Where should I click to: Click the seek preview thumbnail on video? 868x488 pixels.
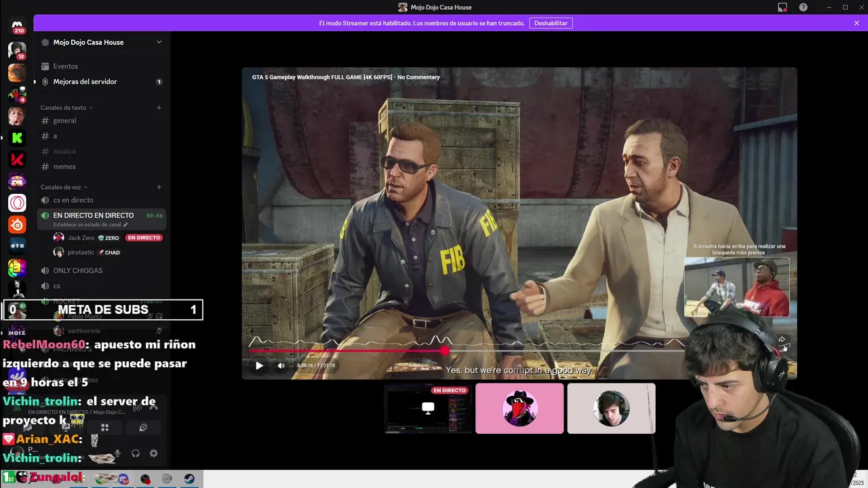tap(736, 287)
